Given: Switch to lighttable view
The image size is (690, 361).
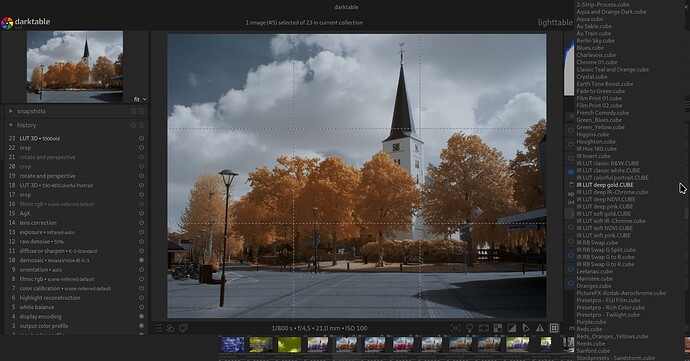Looking at the screenshot, I should pos(555,22).
